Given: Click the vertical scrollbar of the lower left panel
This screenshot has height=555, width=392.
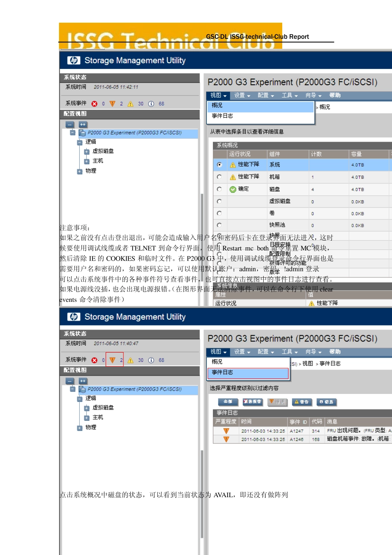Looking at the screenshot, I should tap(202, 493).
